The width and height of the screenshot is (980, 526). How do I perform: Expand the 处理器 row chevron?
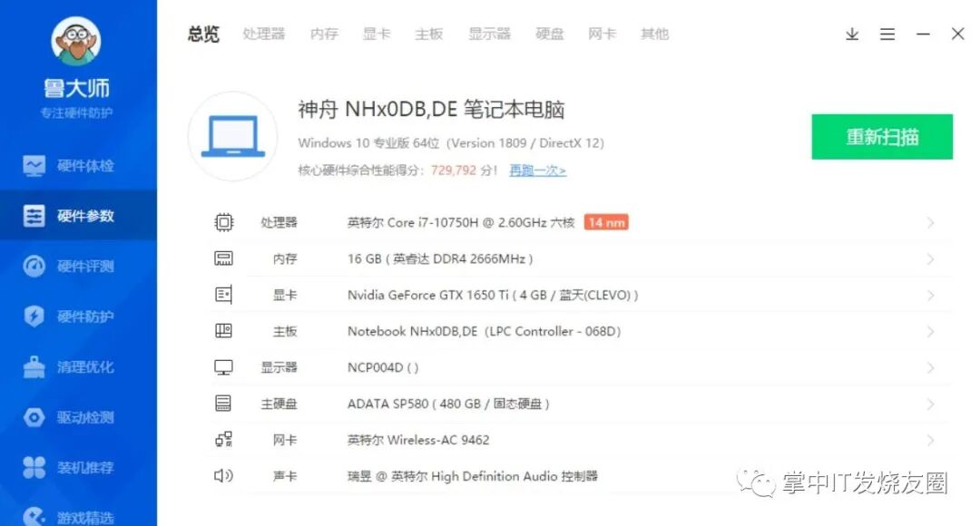[931, 222]
